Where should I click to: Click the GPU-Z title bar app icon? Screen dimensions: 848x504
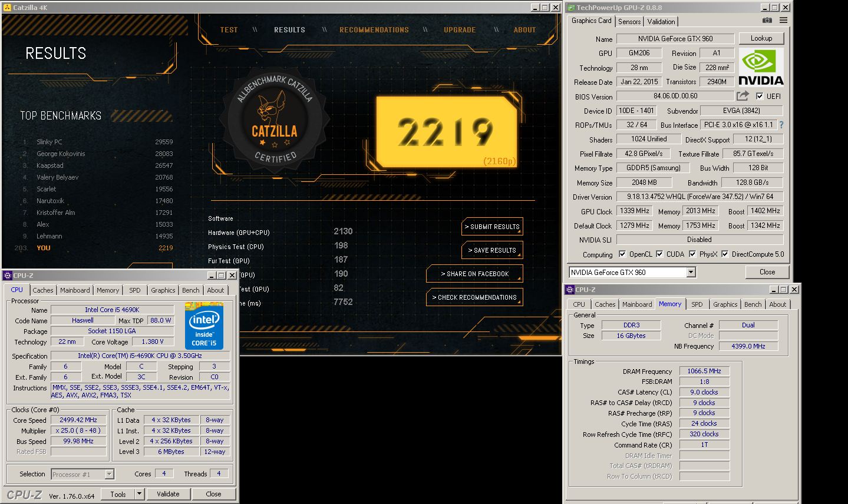pyautogui.click(x=570, y=8)
